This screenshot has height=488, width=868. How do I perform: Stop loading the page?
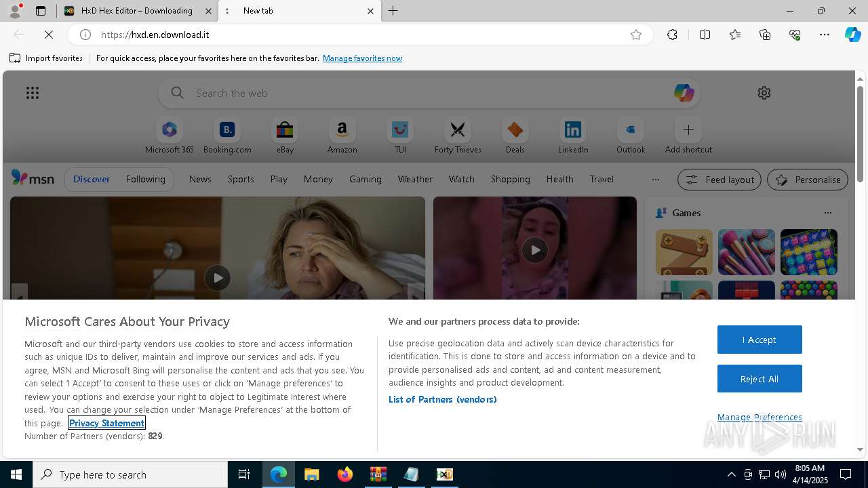(x=49, y=35)
